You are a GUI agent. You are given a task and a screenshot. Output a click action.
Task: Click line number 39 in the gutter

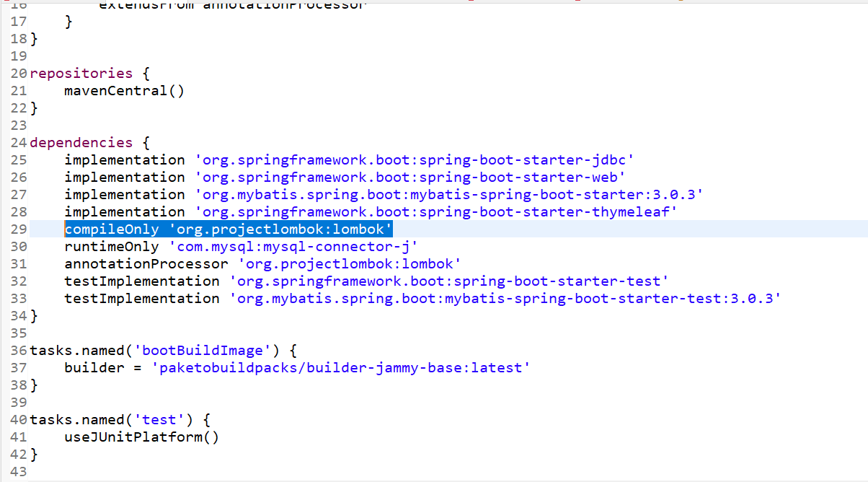click(19, 403)
